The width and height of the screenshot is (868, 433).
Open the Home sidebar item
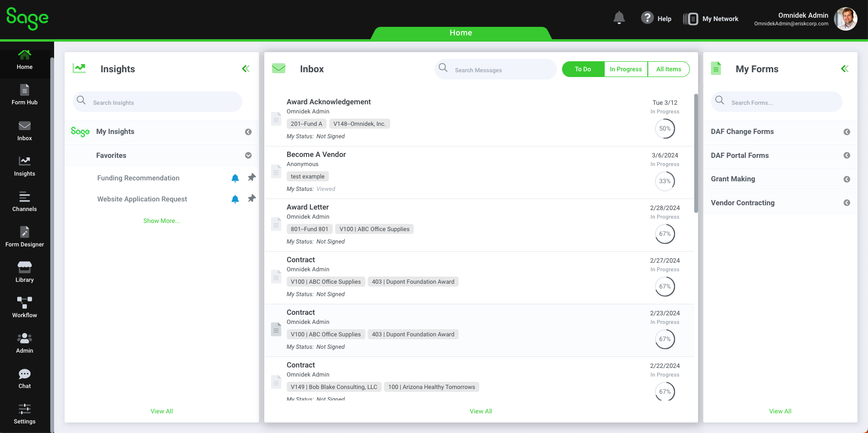(x=25, y=61)
